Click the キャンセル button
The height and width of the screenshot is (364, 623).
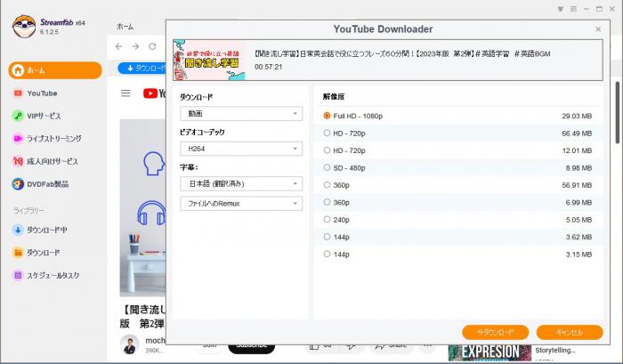click(570, 332)
